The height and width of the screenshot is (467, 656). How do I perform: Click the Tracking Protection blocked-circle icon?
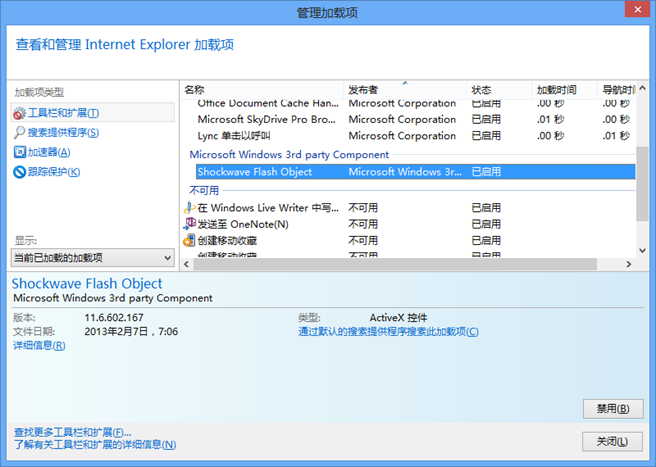19,172
